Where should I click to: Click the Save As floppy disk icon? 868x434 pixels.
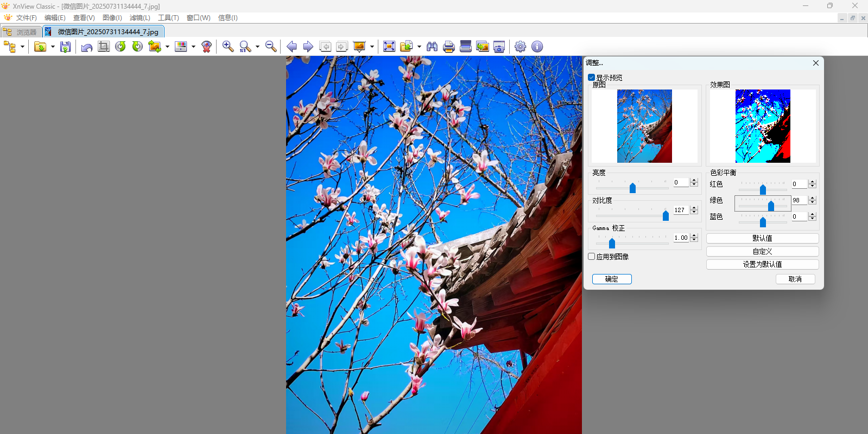coord(65,47)
